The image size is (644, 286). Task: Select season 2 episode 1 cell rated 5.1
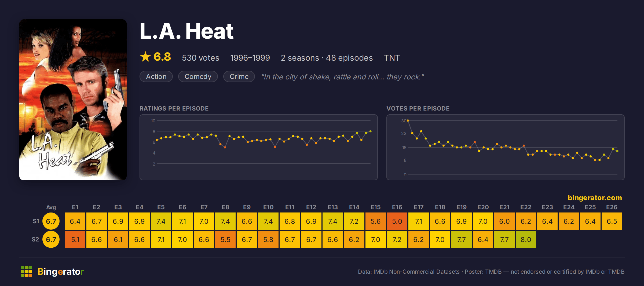pos(75,239)
